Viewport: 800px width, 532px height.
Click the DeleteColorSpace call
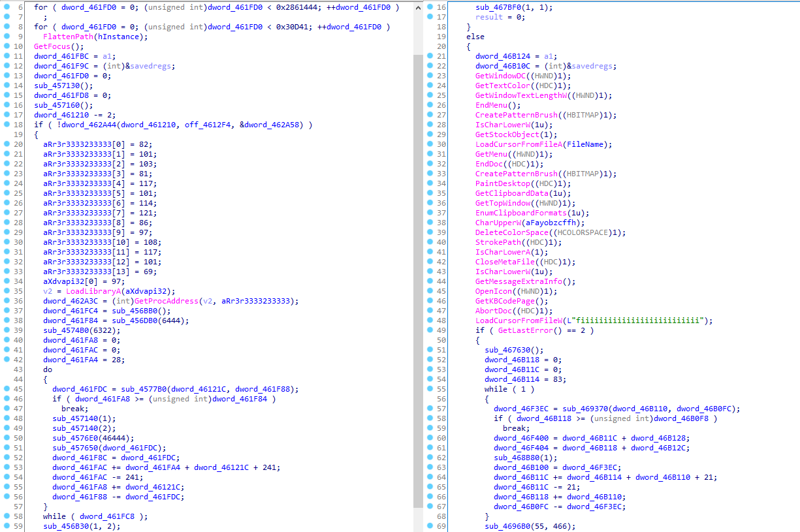coord(512,232)
